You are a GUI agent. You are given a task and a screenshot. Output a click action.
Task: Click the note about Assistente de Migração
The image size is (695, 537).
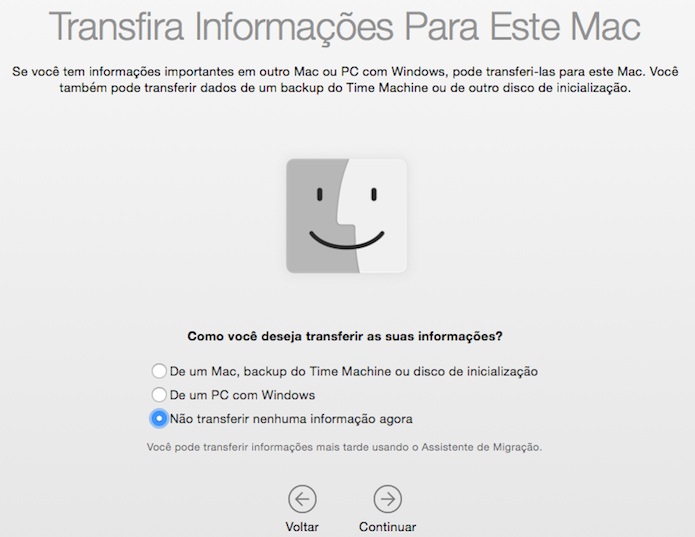click(344, 447)
